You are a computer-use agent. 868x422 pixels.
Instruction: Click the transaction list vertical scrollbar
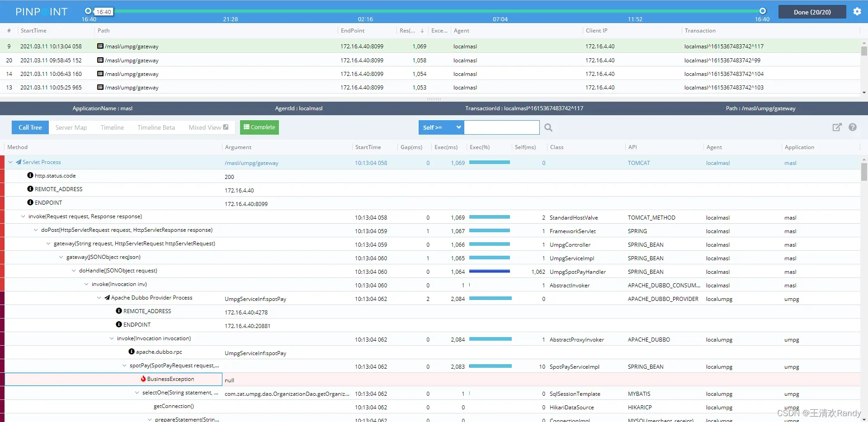(x=864, y=51)
